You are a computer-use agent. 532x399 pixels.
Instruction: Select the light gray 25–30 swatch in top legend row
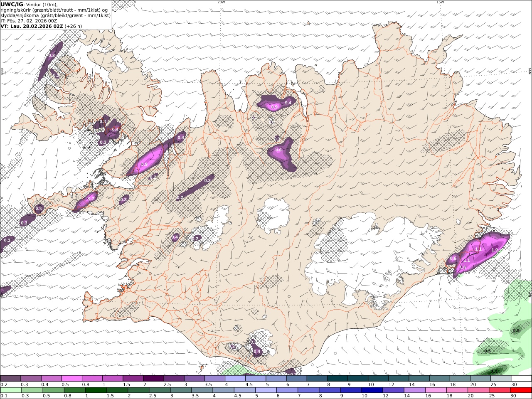point(501,379)
